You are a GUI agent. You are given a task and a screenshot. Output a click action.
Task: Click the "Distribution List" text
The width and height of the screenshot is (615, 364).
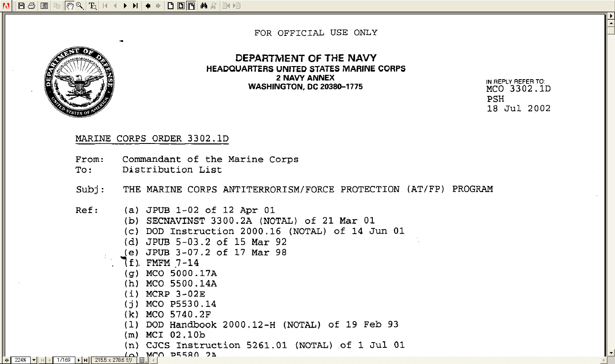[x=172, y=170]
